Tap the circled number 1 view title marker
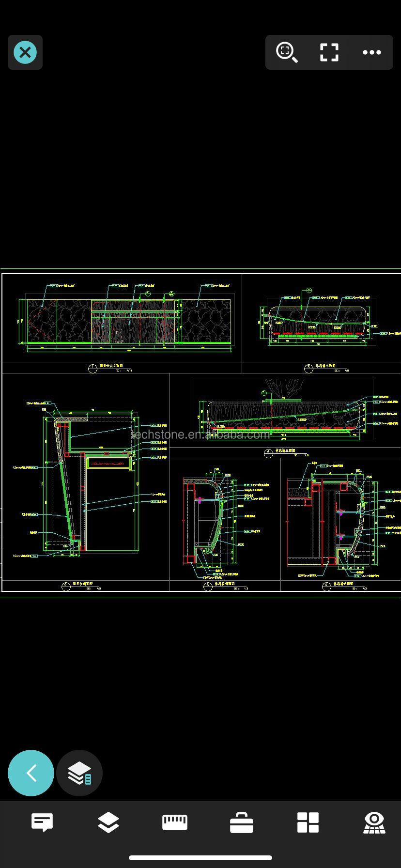This screenshot has height=868, width=401. tap(93, 369)
